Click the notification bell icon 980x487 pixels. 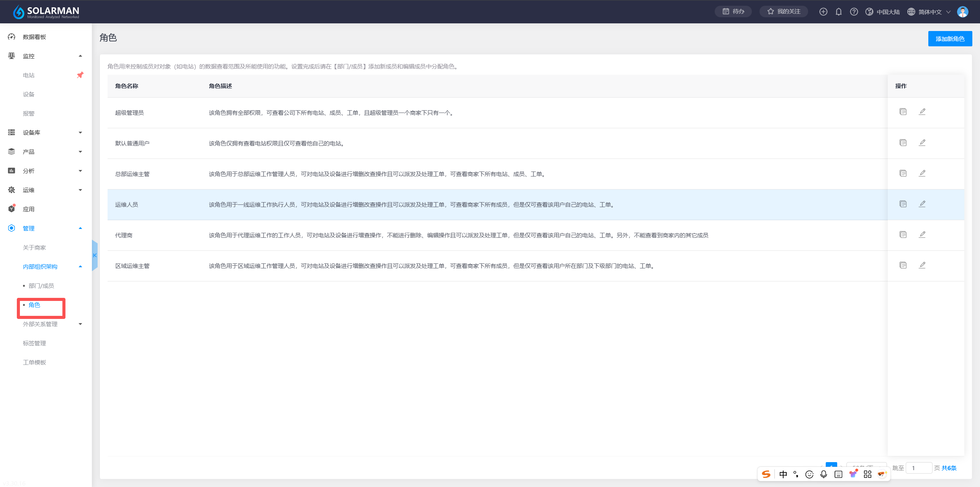coord(838,12)
